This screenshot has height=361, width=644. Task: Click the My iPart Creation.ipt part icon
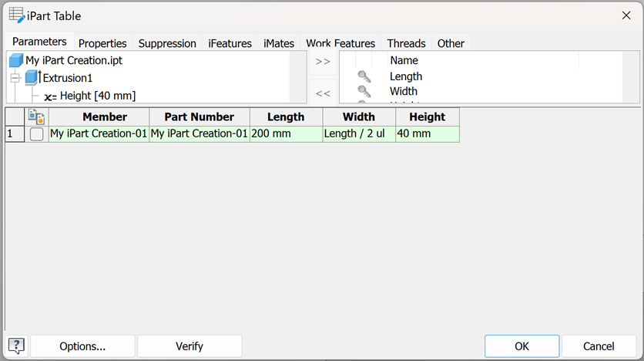point(16,60)
